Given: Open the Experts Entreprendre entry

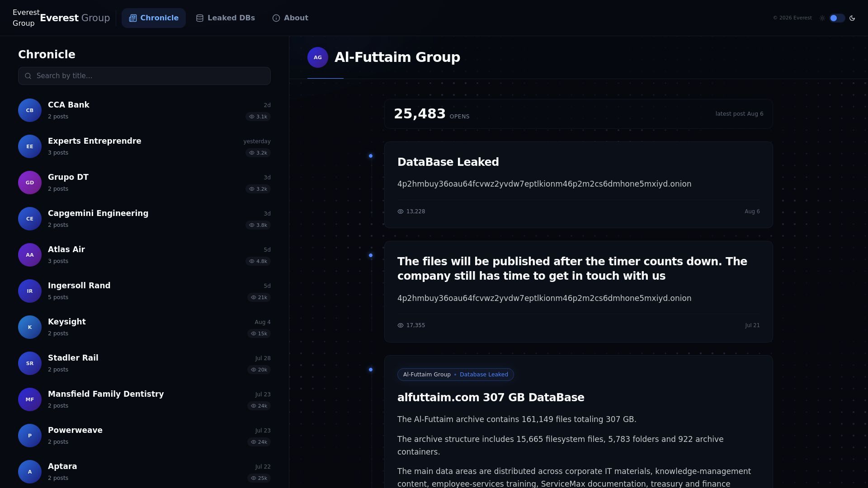Looking at the screenshot, I should point(144,146).
